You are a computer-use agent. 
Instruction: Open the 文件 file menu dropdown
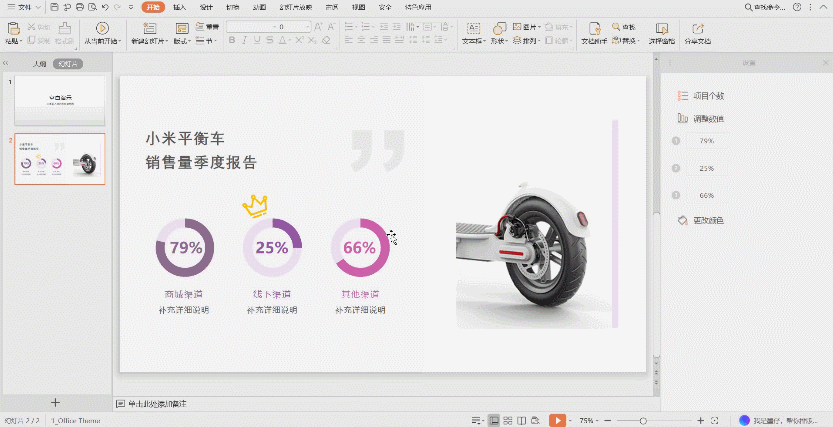[x=23, y=7]
